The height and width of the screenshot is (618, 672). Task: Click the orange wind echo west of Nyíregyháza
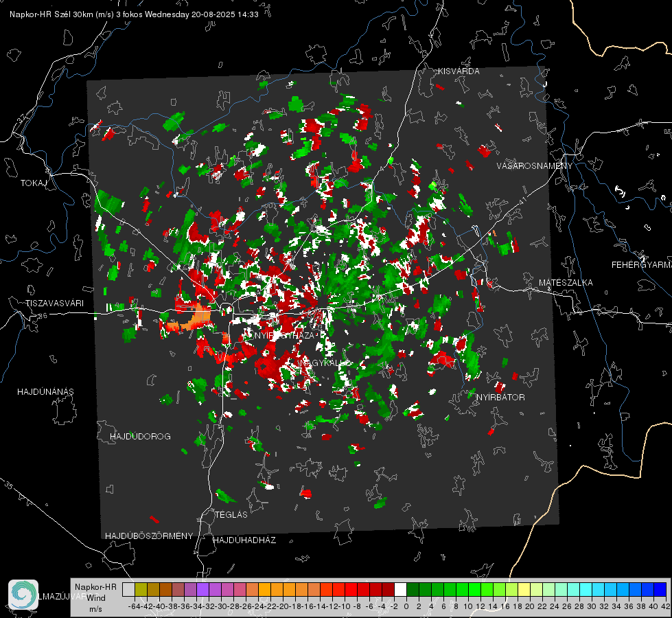click(197, 318)
